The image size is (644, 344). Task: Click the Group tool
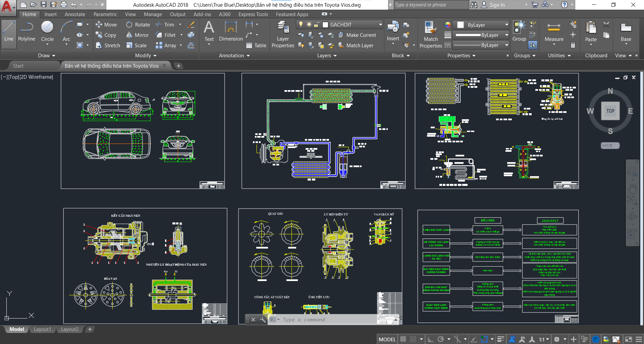519,31
